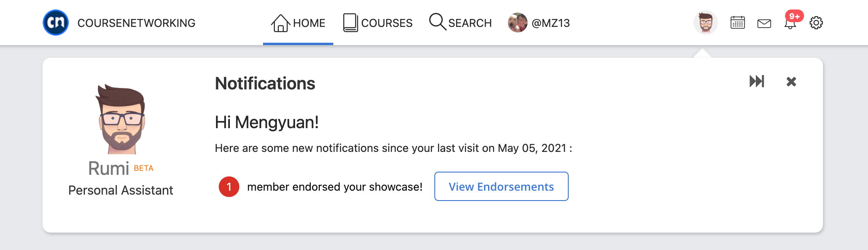868x250 pixels.
Task: Click the magnifying glass search icon
Action: [x=438, y=22]
